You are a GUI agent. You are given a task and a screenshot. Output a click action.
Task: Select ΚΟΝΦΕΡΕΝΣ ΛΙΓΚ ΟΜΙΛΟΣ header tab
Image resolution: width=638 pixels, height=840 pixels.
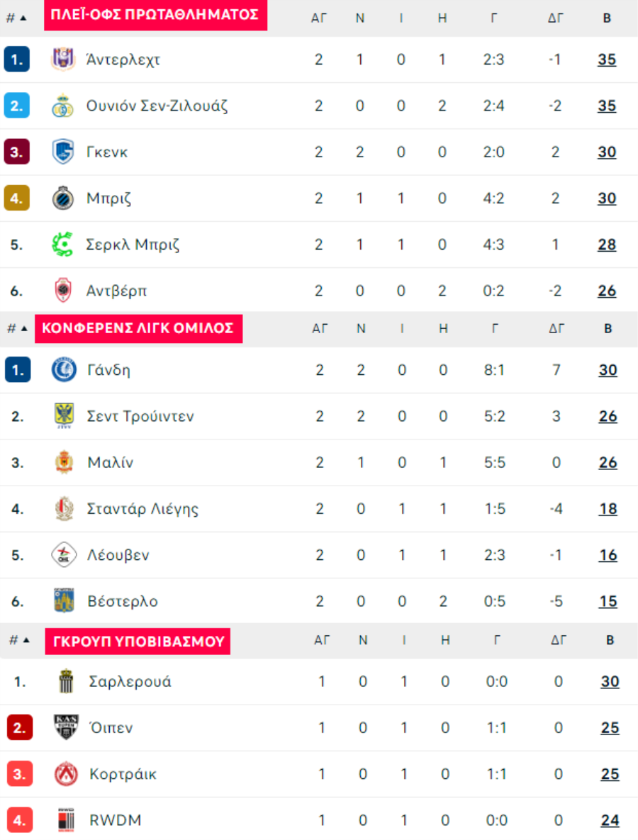[139, 328]
